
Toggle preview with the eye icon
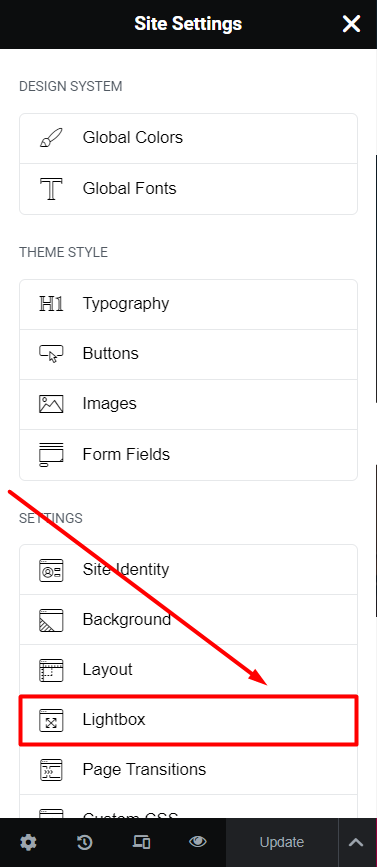coord(198,842)
